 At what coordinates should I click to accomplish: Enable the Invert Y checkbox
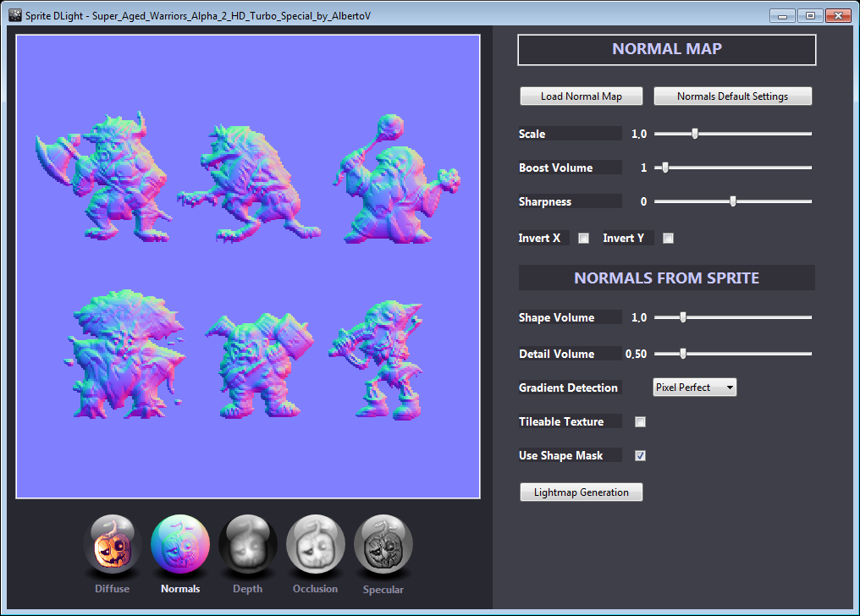coord(668,238)
